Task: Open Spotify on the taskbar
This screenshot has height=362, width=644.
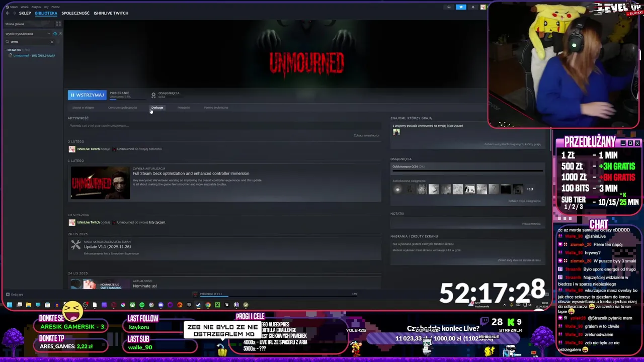Action: (142, 305)
